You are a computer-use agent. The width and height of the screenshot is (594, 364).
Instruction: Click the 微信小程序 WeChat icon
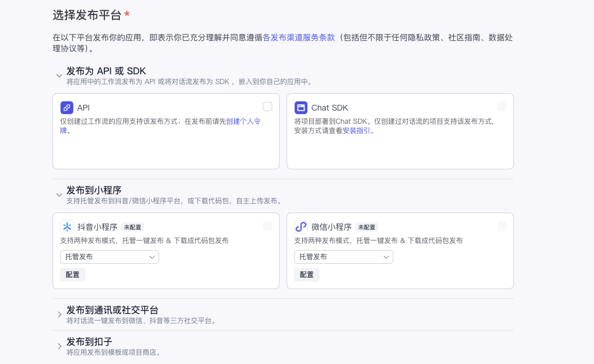[300, 226]
